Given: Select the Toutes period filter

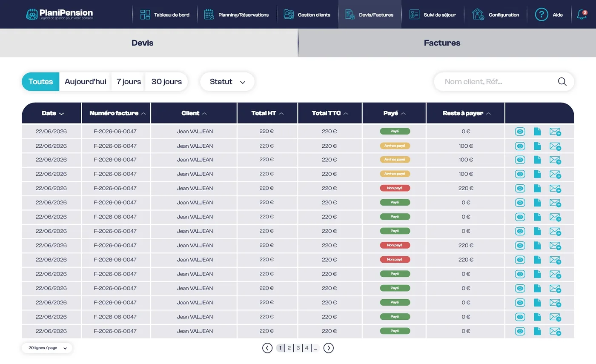Looking at the screenshot, I should (x=40, y=82).
